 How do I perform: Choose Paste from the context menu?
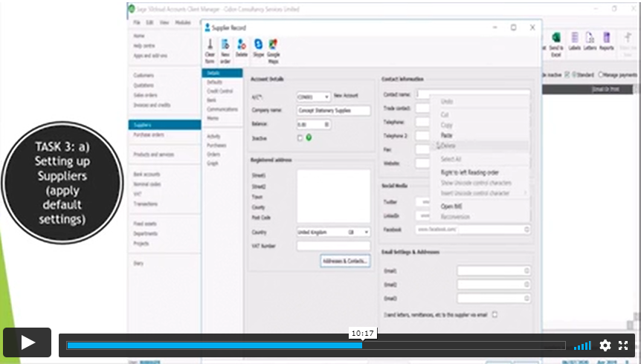tap(446, 135)
